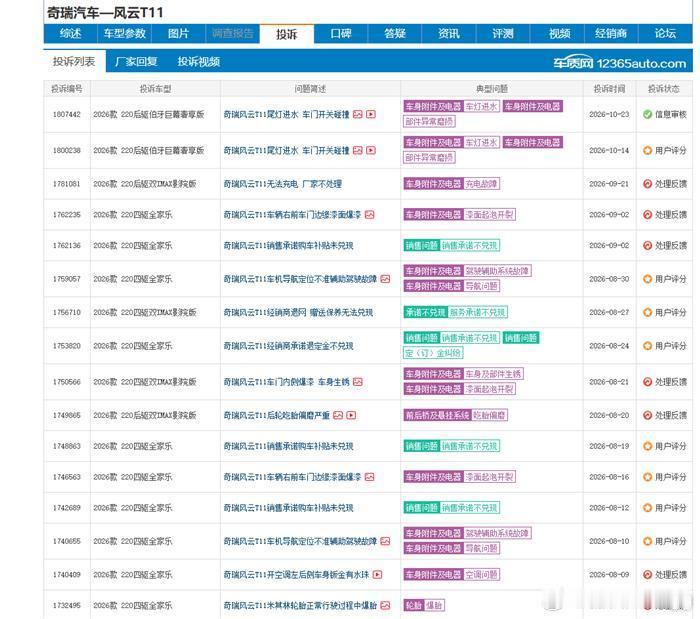This screenshot has width=700, height=619.
Task: Click the 车质网 12365auto.com logo
Action: 620,63
